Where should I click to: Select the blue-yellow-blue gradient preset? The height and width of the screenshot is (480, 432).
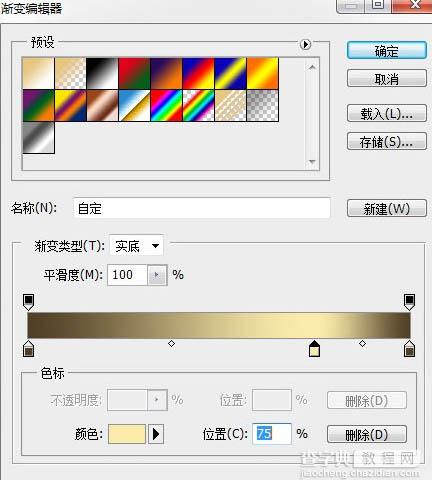[x=230, y=73]
